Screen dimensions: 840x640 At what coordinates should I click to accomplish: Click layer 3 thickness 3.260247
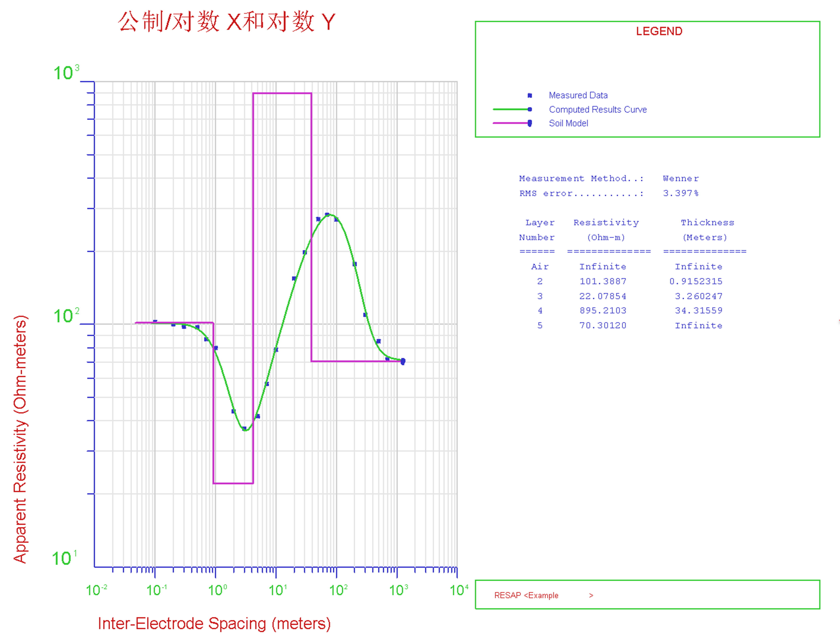pos(699,296)
